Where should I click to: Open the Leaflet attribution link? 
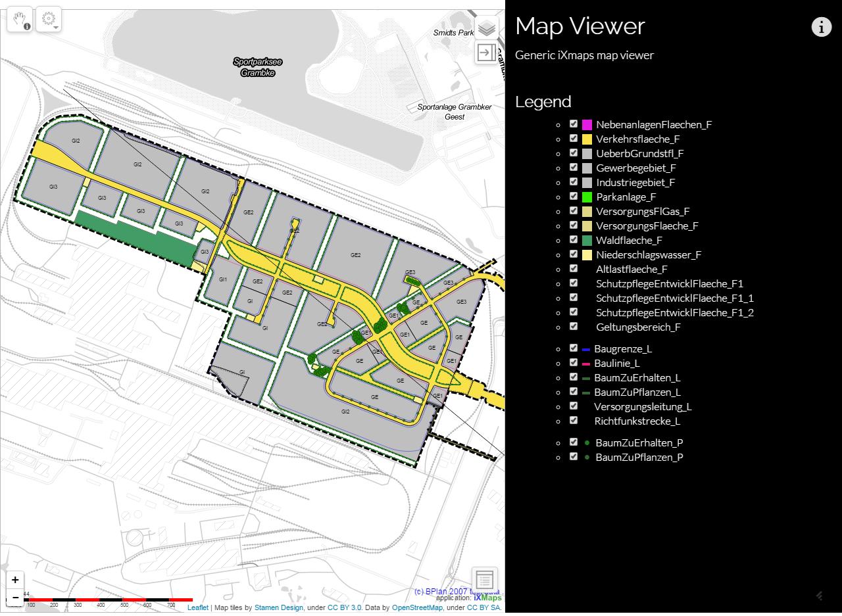pos(197,608)
